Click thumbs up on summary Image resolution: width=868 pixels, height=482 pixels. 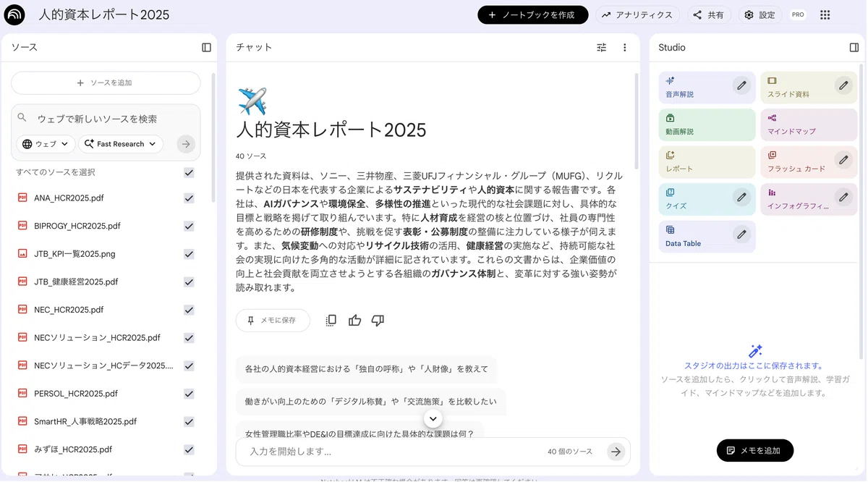point(354,321)
